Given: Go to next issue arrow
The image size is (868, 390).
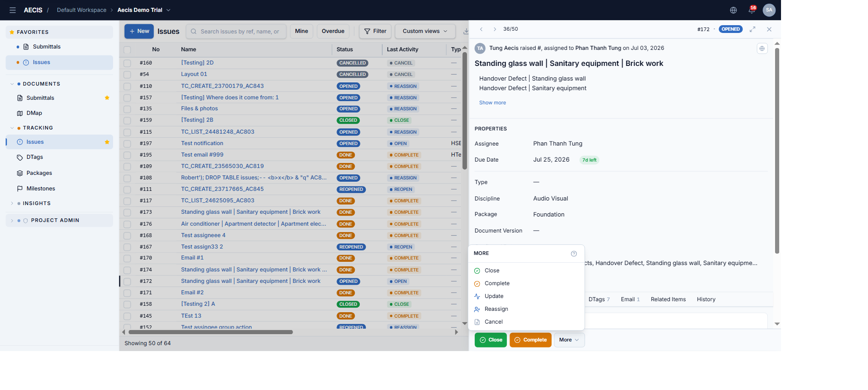Looking at the screenshot, I should click(494, 29).
